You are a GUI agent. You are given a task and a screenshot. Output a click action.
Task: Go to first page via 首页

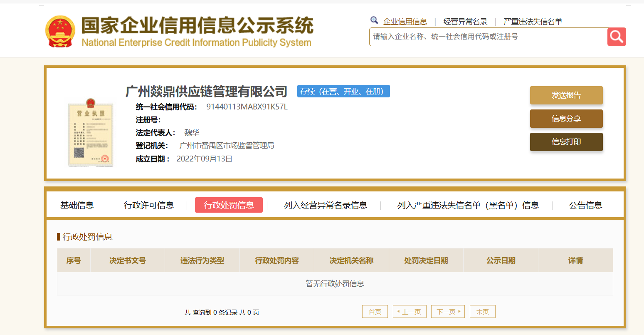click(x=375, y=312)
